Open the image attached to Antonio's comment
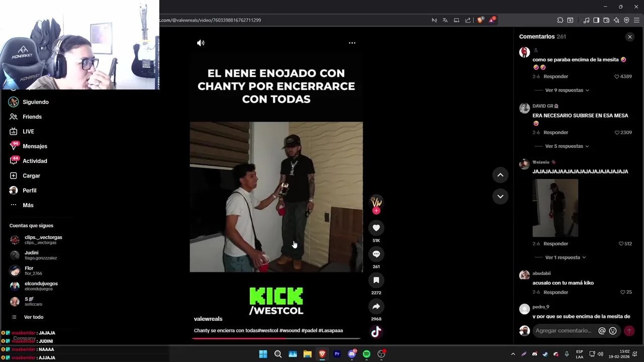 click(x=555, y=208)
